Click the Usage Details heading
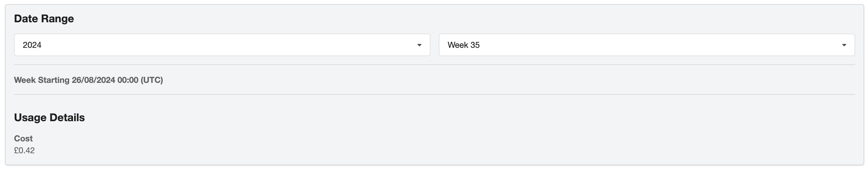The height and width of the screenshot is (169, 868). point(49,118)
